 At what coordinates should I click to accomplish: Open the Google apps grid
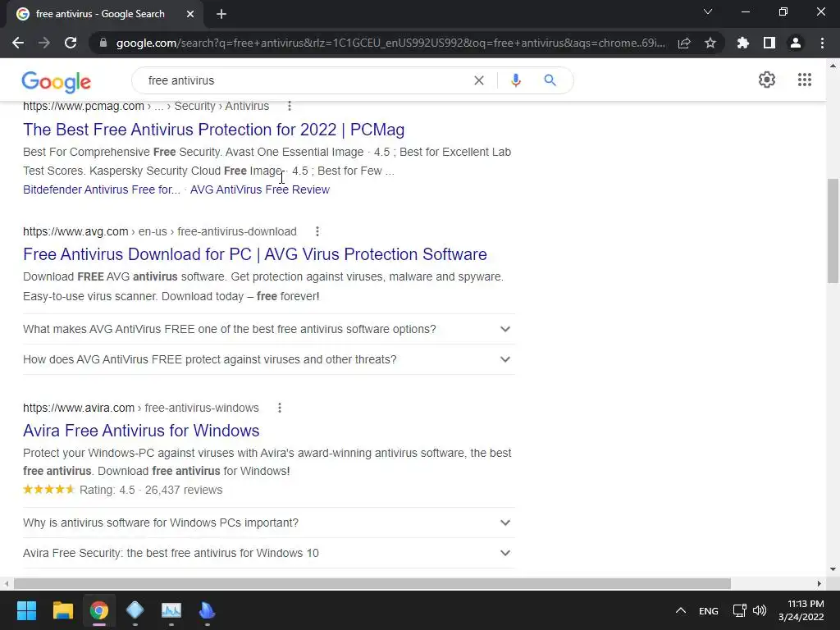tap(805, 80)
